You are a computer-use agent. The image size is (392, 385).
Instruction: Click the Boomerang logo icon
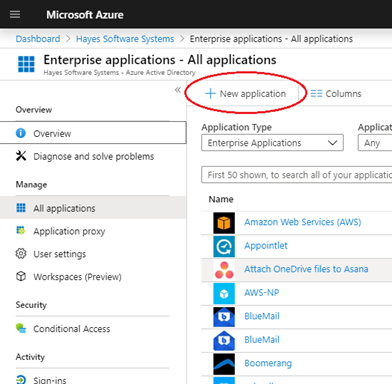coord(224,364)
